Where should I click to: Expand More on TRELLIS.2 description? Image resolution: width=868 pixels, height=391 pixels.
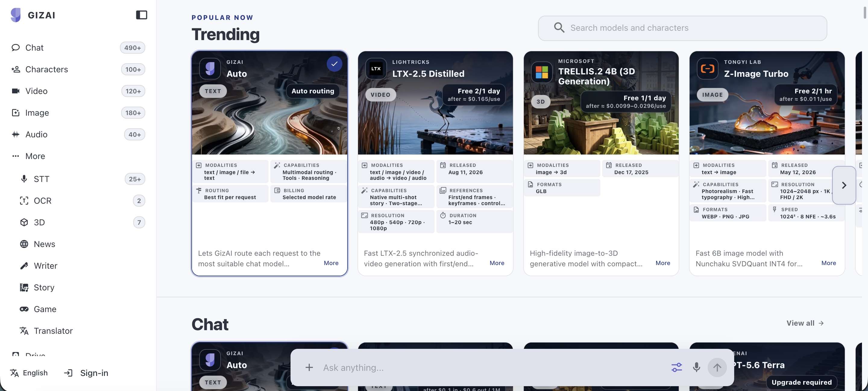(662, 263)
